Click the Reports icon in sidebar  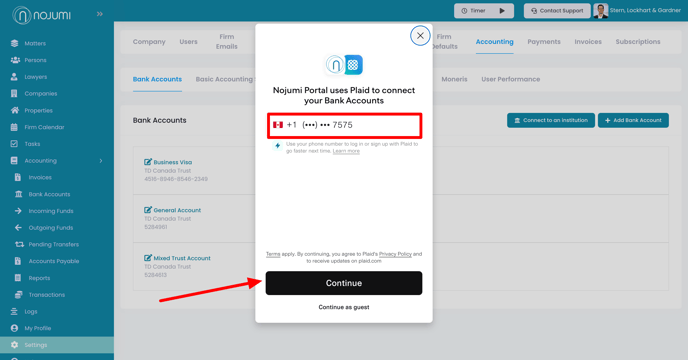pyautogui.click(x=18, y=278)
